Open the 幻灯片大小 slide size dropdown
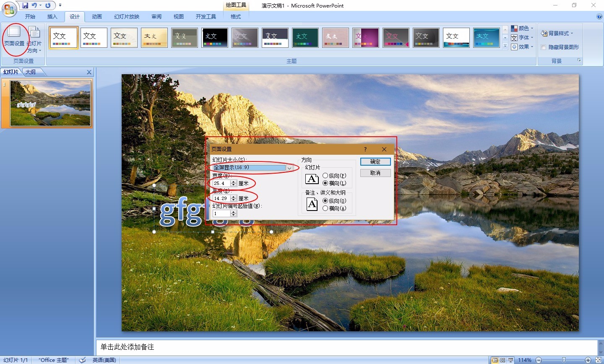604x364 pixels. coord(289,168)
